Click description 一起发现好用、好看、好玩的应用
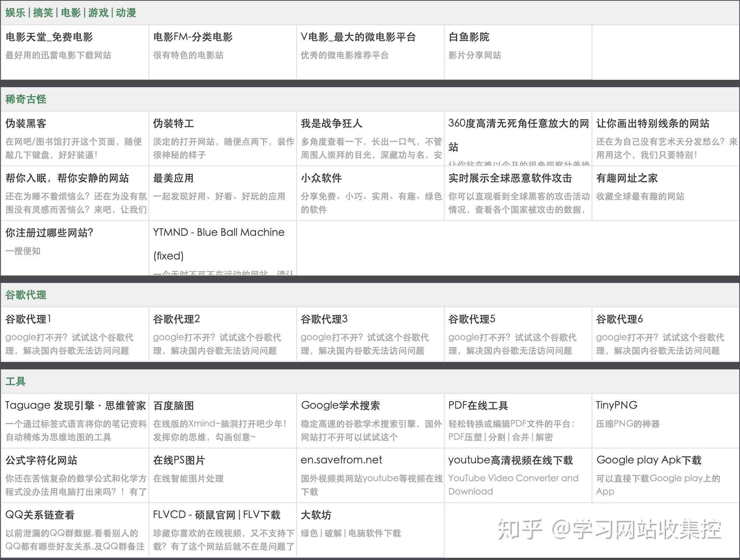The image size is (740, 560). [x=219, y=197]
